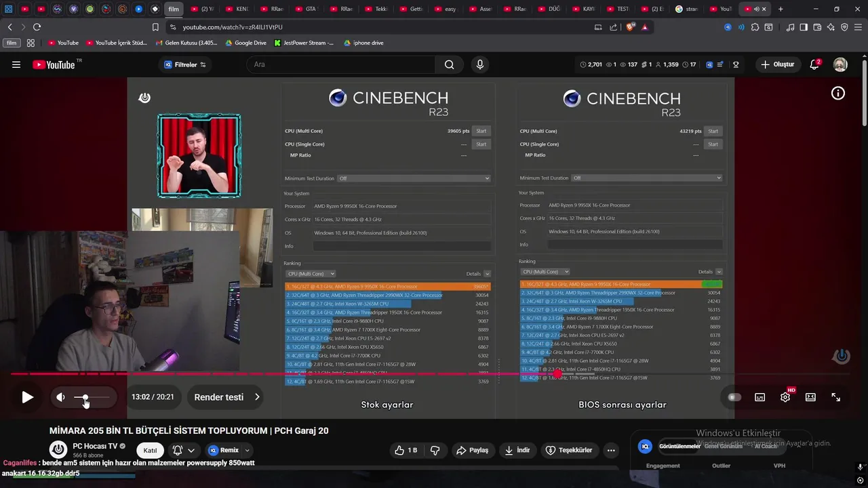Open the browser main menu icon
Viewport: 868px width, 488px height.
pyautogui.click(x=858, y=27)
